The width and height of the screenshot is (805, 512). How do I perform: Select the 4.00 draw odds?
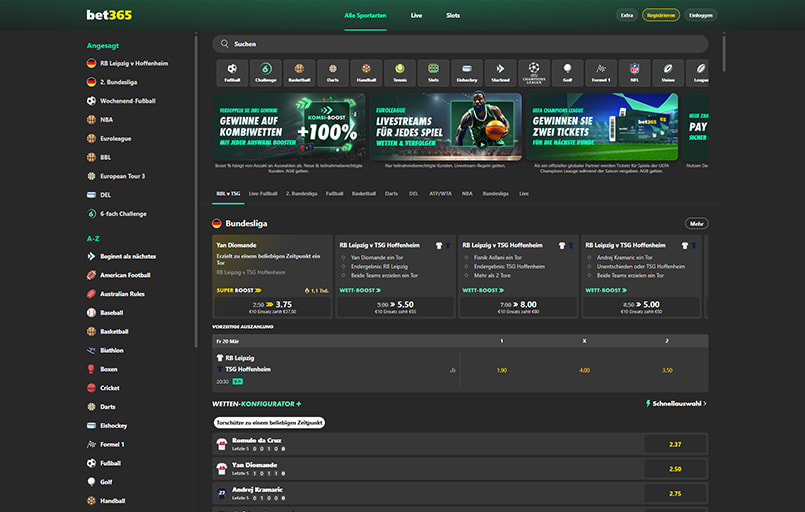[584, 370]
